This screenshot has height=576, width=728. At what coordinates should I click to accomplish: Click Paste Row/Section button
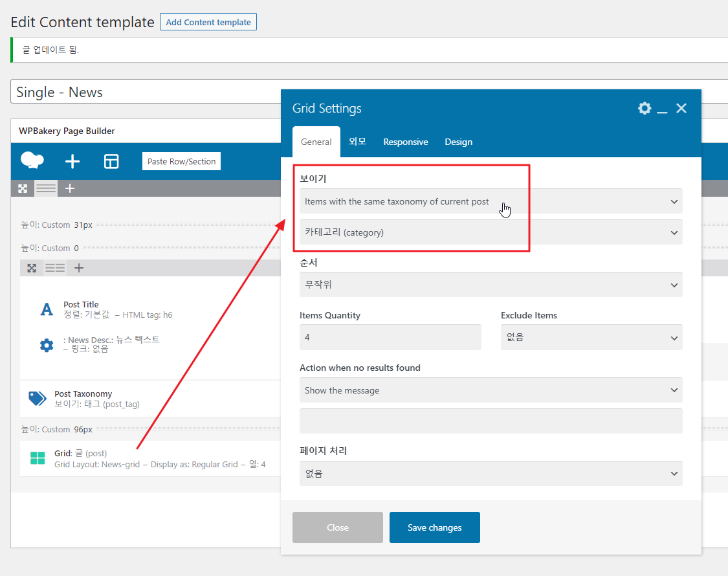coord(182,161)
